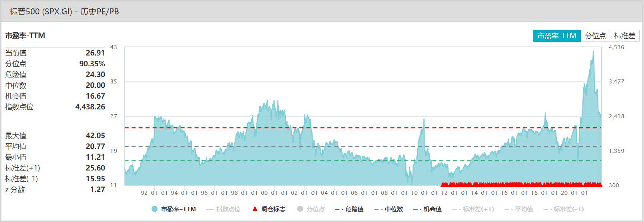This screenshot has height=222, width=644.
Task: Click the 标普500 (SPX.GI) - 历史PE/PB title
Action: click(64, 12)
